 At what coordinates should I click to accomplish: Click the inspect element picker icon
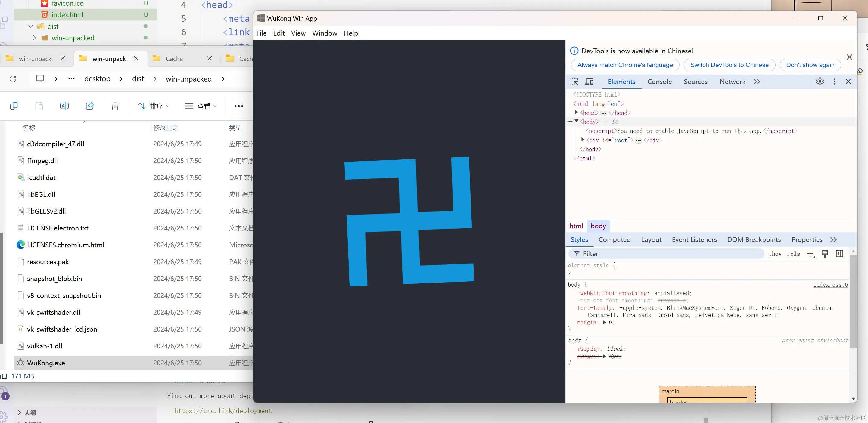tap(574, 82)
